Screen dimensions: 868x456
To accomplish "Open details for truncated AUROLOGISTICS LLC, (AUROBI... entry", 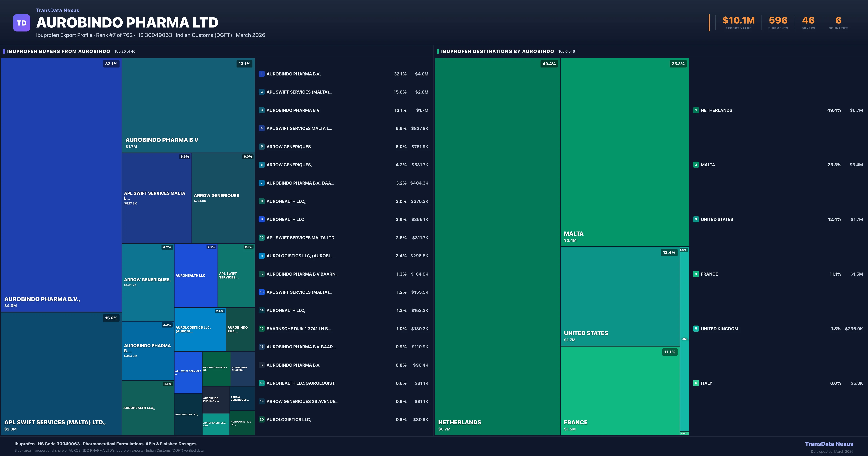I will click(x=300, y=256).
